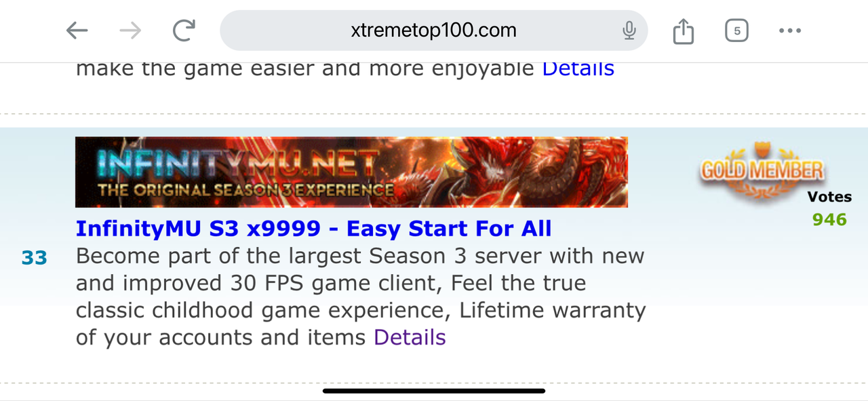The width and height of the screenshot is (868, 401).
Task: Open InfinityMU S3 x9999 title link
Action: pyautogui.click(x=313, y=229)
